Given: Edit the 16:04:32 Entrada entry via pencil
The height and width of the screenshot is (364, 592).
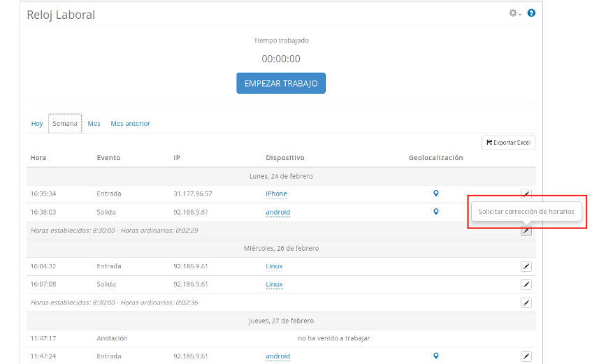Looking at the screenshot, I should tap(526, 266).
